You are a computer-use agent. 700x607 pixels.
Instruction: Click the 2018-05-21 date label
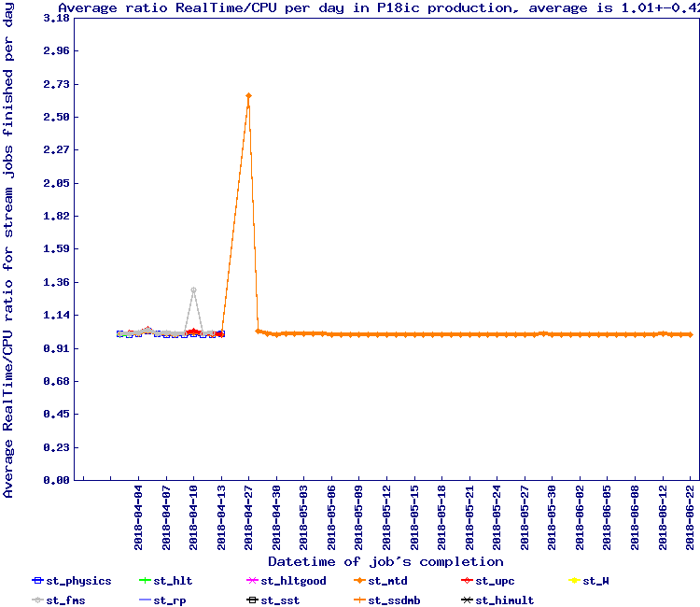click(x=469, y=517)
